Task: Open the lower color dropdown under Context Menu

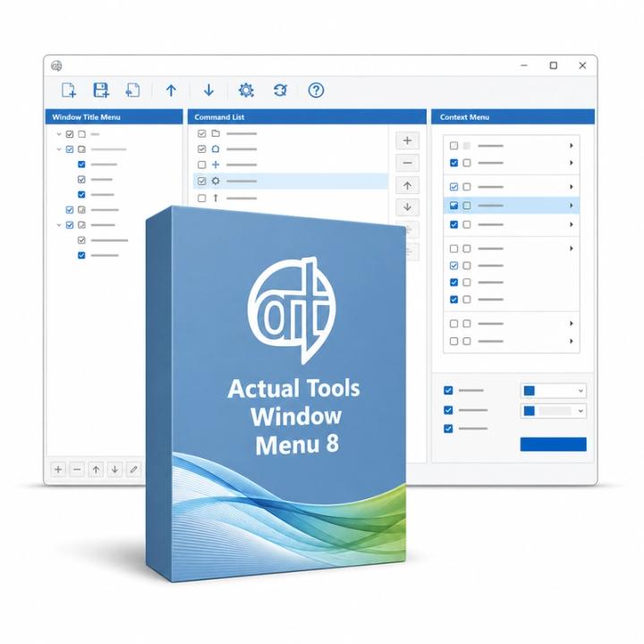Action: coord(554,411)
